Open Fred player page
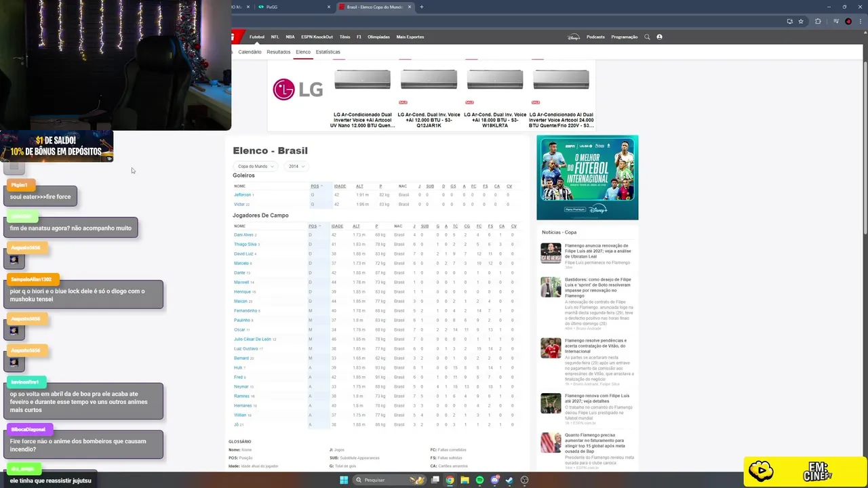Screen dimensions: 868x488 tap(238, 377)
